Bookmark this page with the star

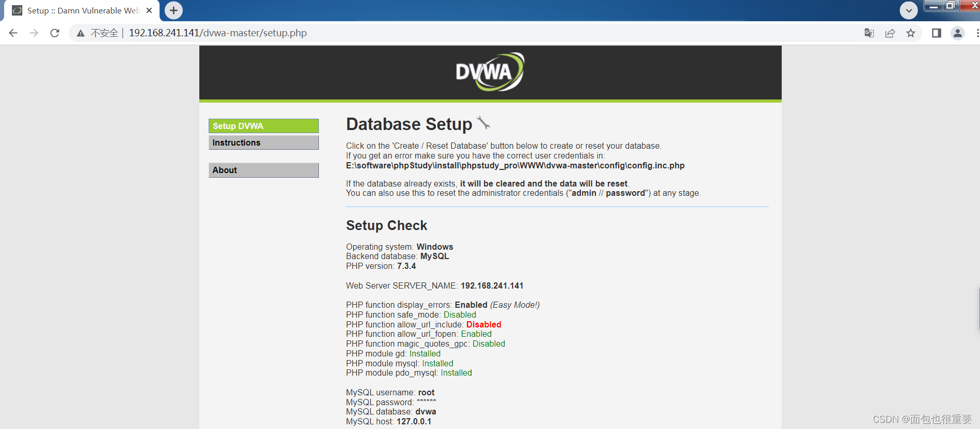911,33
